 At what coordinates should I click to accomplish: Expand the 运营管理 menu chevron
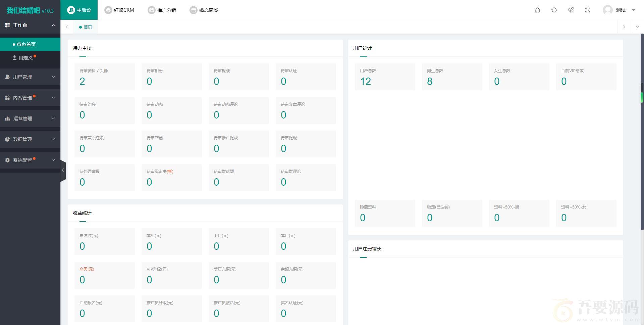point(53,119)
